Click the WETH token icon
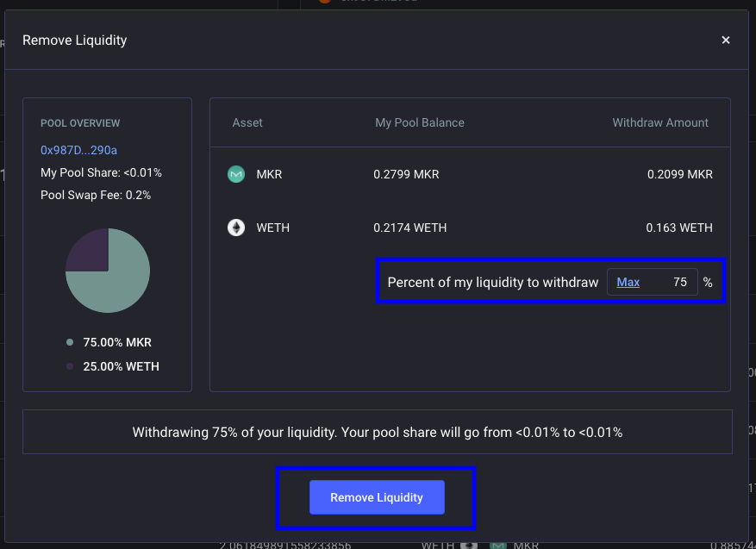 point(236,228)
